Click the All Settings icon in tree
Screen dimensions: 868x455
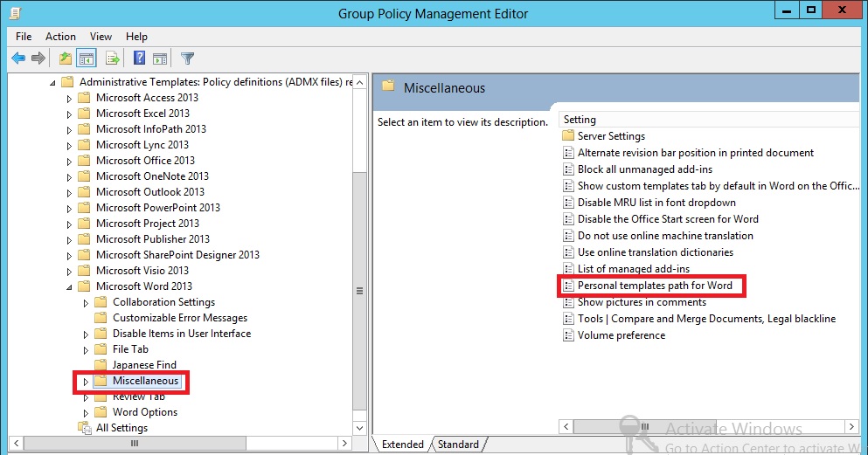85,428
